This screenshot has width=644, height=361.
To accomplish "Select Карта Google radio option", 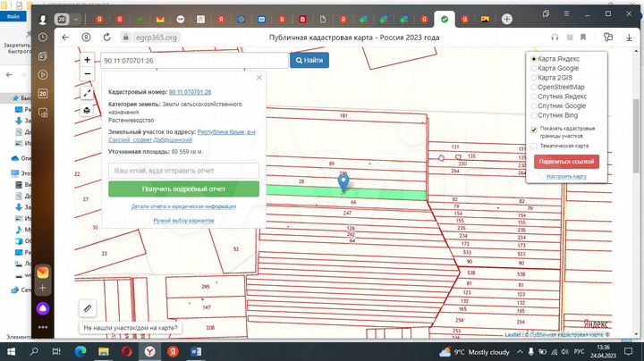I will coord(534,69).
